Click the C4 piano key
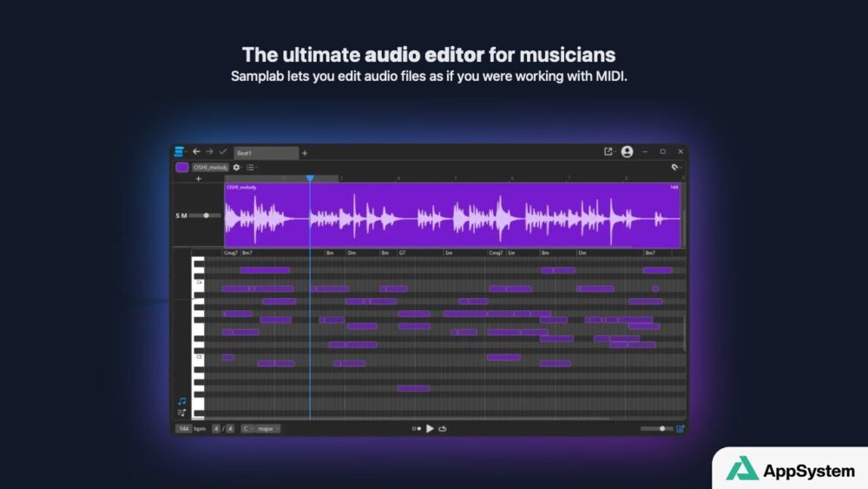 tap(198, 282)
